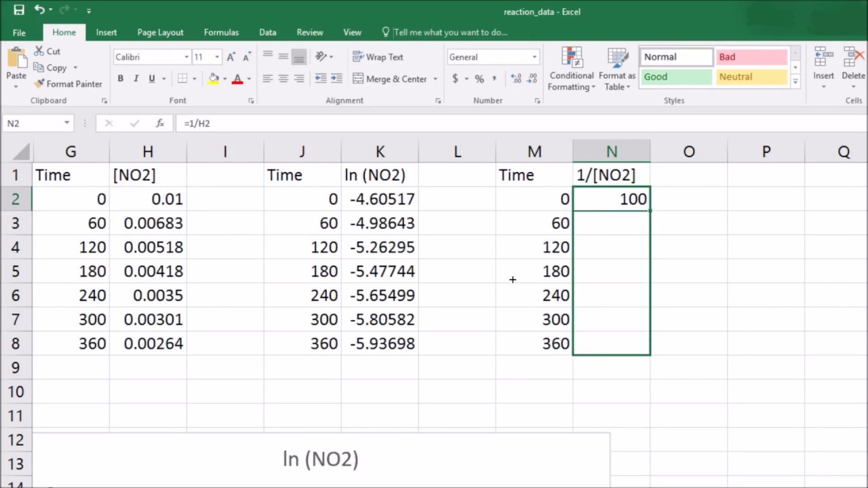Toggle Bold formatting
868x488 pixels.
(x=121, y=79)
